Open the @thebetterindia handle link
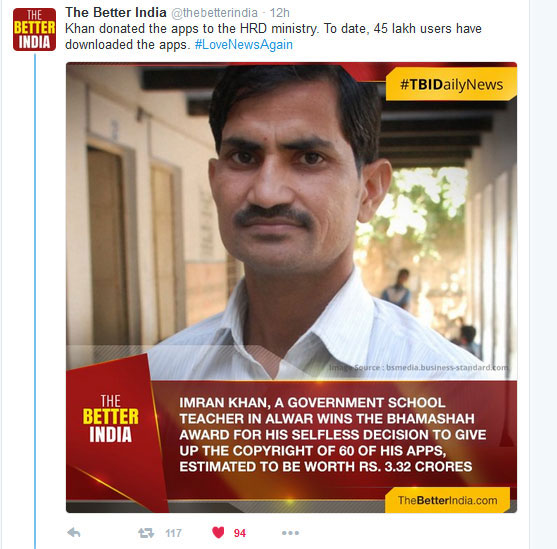This screenshot has width=557, height=549. pos(214,13)
